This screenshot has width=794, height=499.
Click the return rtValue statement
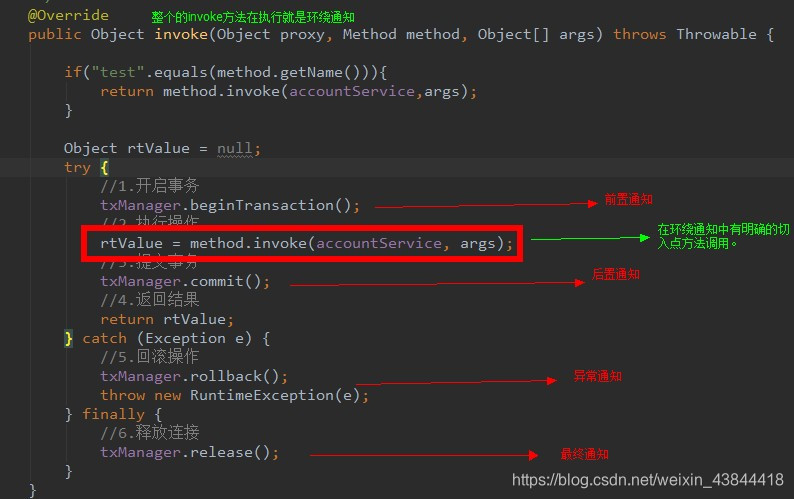click(x=167, y=319)
